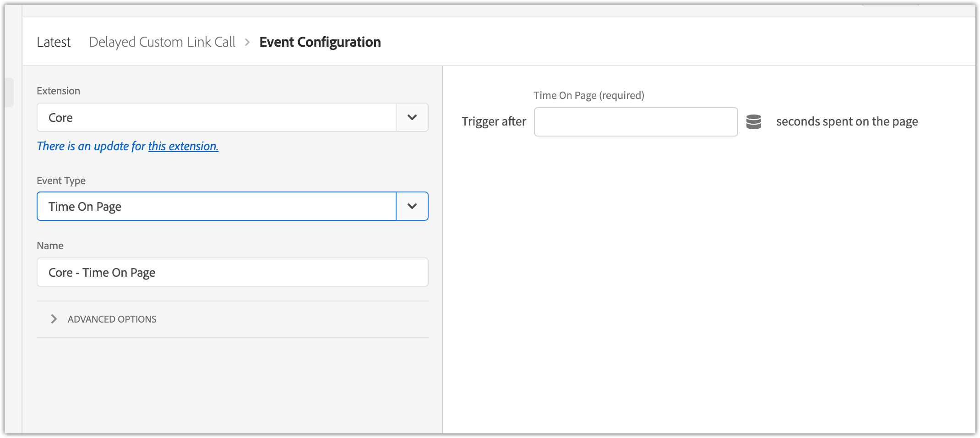980x438 pixels.
Task: Follow the 'this extension' update link
Action: click(183, 146)
